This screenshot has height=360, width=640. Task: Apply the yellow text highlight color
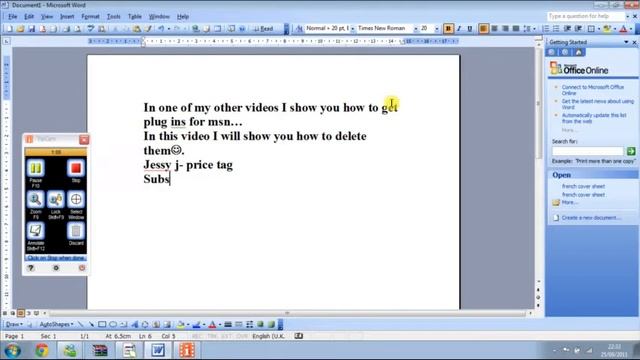click(607, 29)
